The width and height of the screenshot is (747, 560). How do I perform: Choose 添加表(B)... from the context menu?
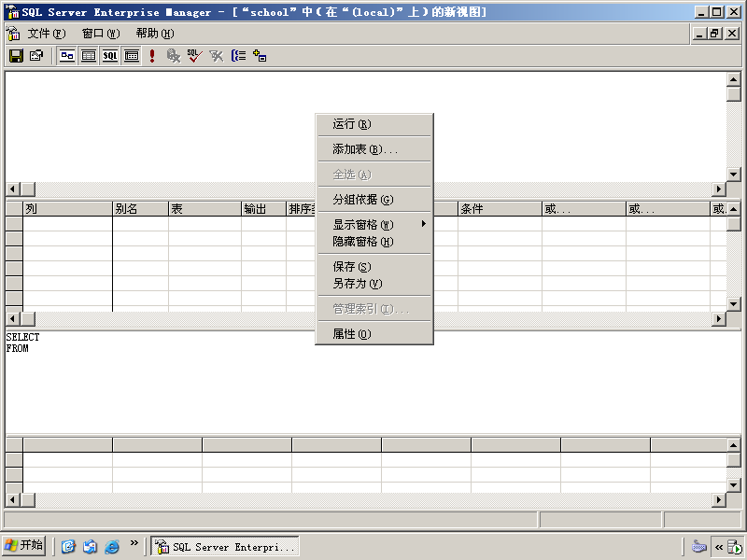pyautogui.click(x=374, y=149)
